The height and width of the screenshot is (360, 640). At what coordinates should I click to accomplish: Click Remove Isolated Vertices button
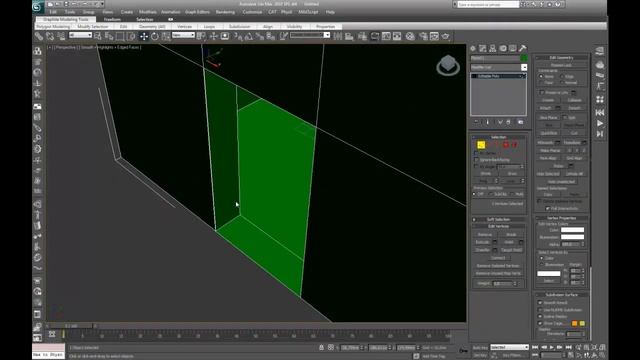click(498, 266)
